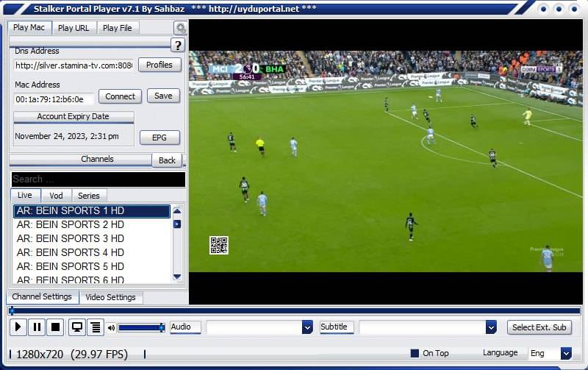Switch to the Play Mac tab
This screenshot has height=370, width=588.
click(x=29, y=28)
